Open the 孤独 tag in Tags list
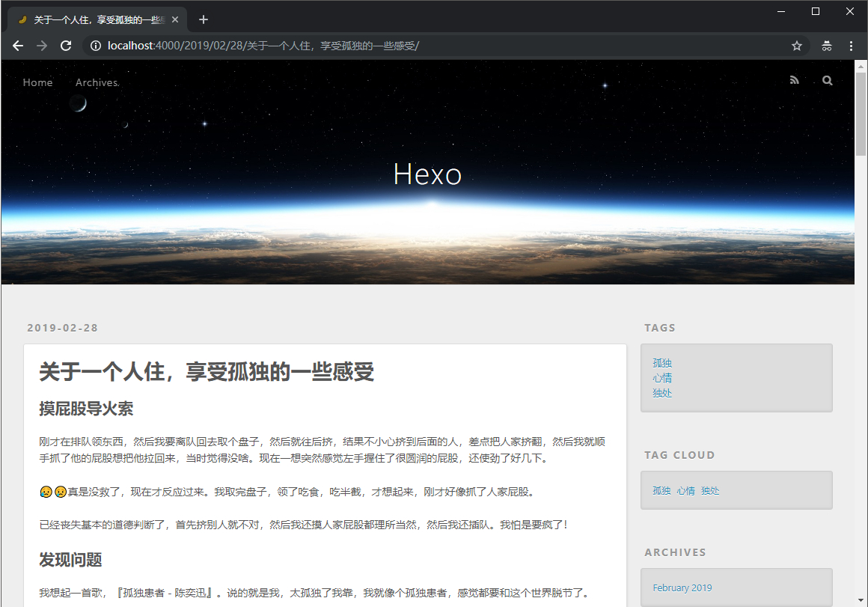The height and width of the screenshot is (607, 868). [662, 363]
